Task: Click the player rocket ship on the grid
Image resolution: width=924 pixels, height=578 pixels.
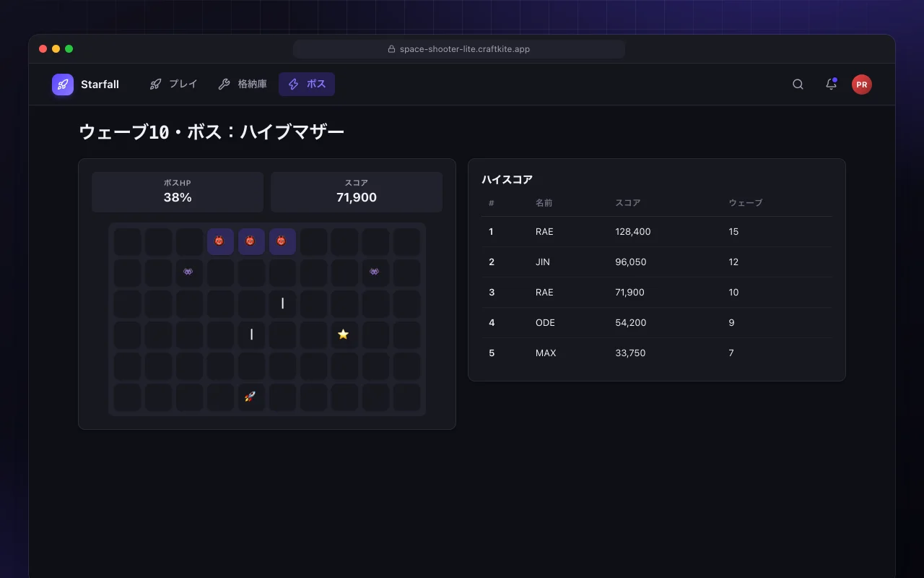Action: coord(251,397)
